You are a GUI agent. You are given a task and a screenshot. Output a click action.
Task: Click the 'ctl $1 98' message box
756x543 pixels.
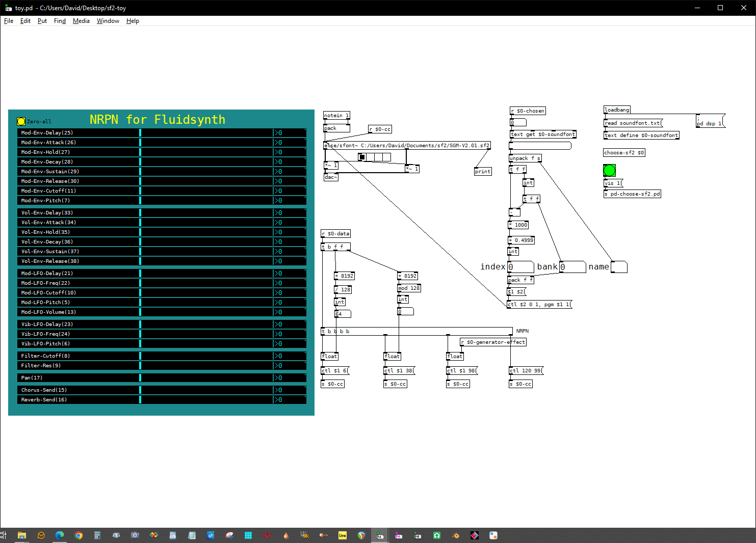point(462,371)
